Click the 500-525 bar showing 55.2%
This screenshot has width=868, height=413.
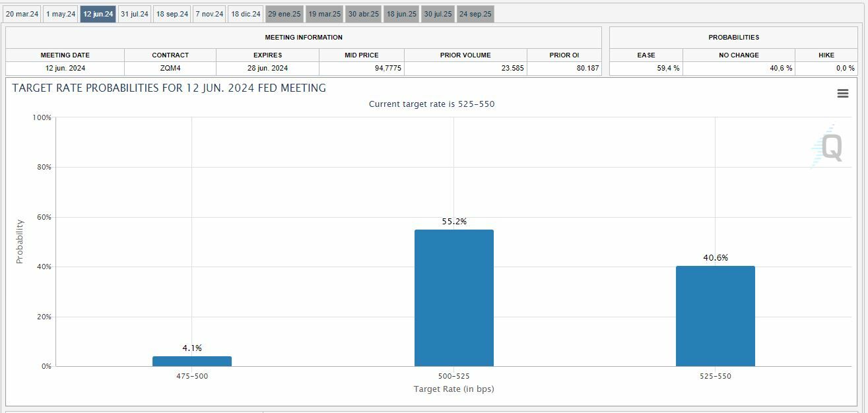[x=453, y=298]
